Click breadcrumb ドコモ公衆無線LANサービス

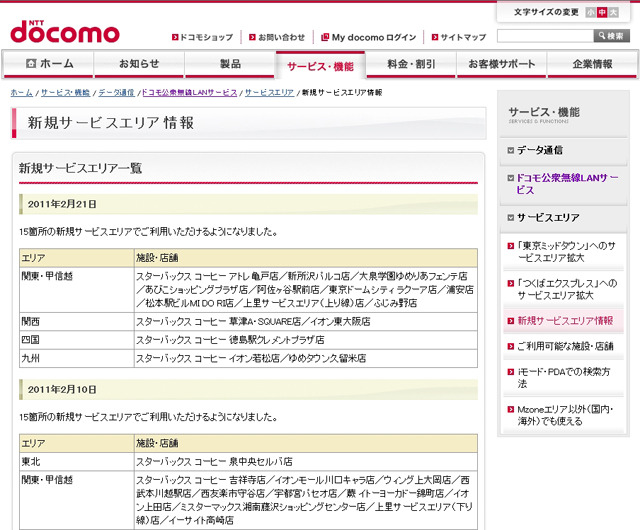[189, 93]
